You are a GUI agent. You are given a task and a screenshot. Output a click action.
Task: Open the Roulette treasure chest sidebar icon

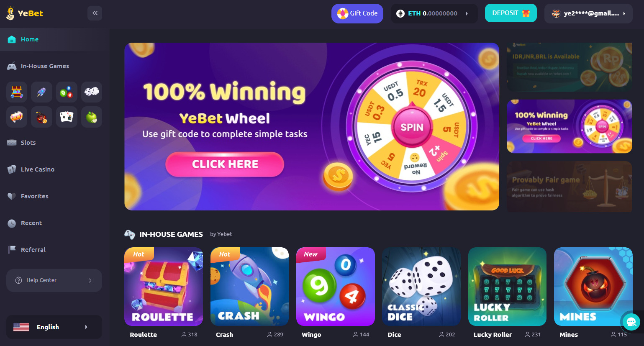(x=17, y=92)
